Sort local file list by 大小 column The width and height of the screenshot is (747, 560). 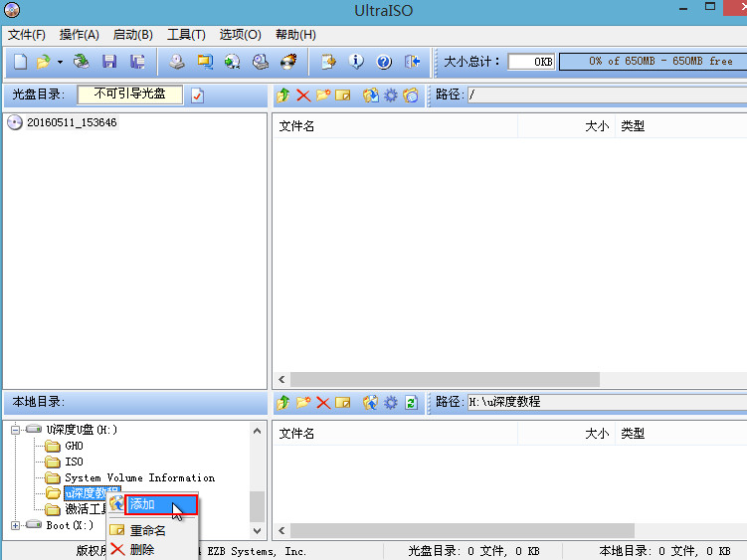click(566, 434)
